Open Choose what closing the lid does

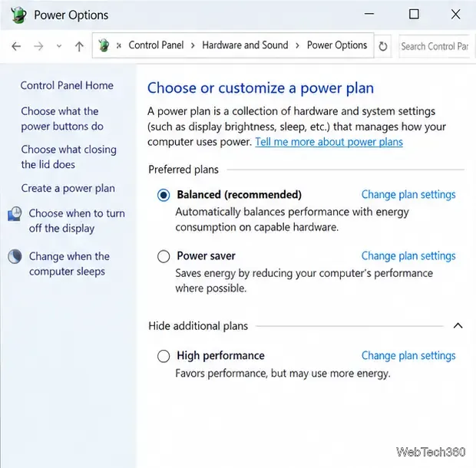(69, 157)
